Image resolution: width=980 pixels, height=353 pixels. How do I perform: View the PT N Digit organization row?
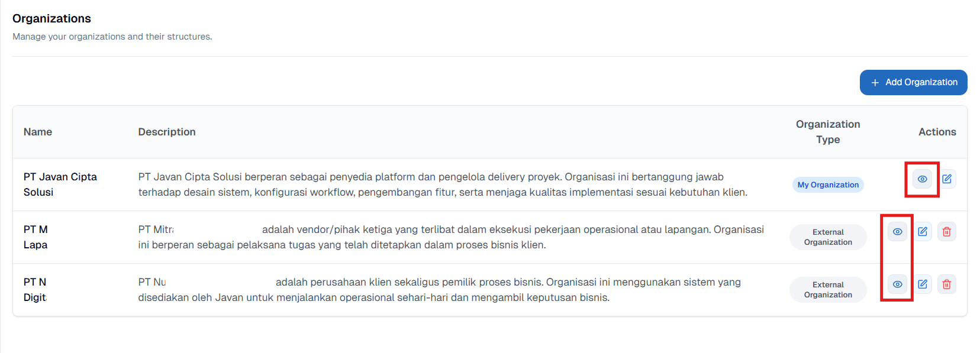(x=898, y=284)
